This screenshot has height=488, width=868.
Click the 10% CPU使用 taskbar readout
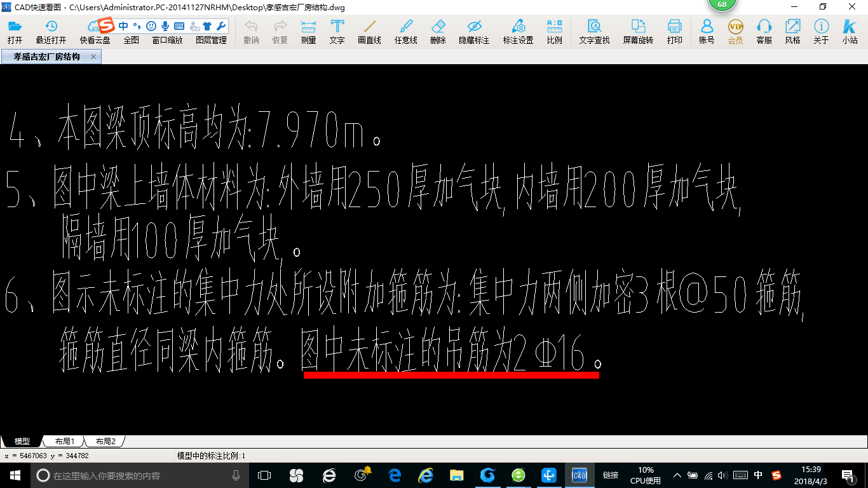pos(646,475)
